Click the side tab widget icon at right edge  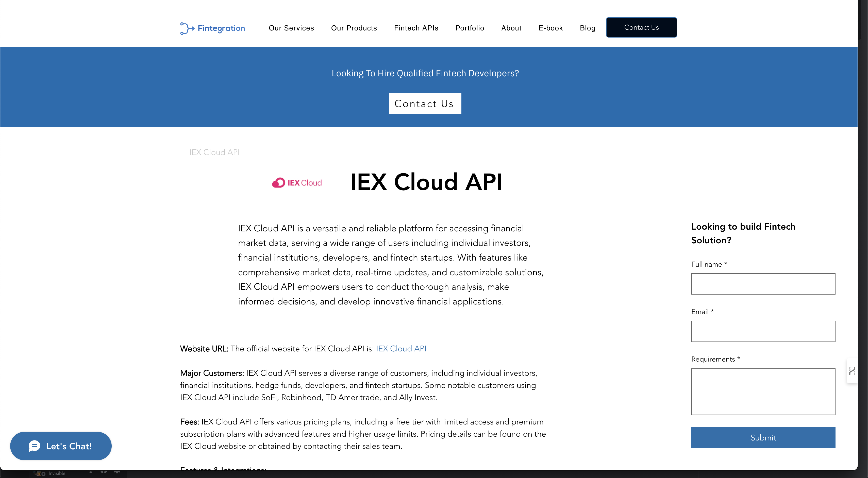(x=852, y=370)
